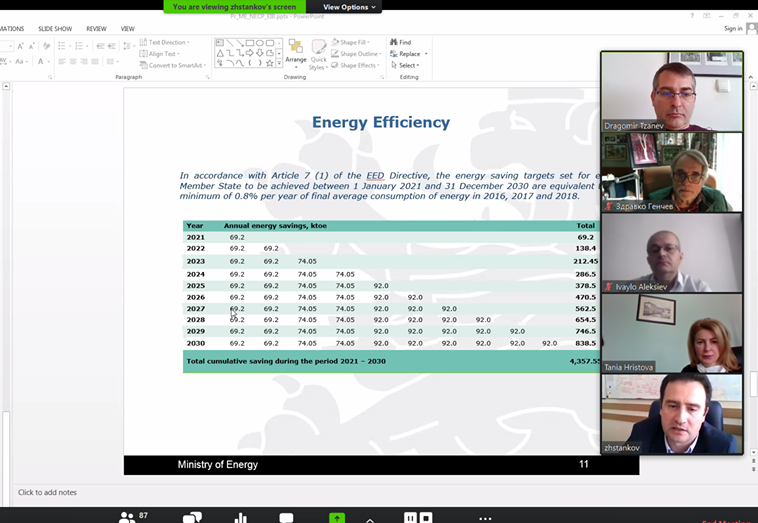Open Quick Styles in the ribbon
Viewport: 758px width, 523px height.
tap(318, 54)
